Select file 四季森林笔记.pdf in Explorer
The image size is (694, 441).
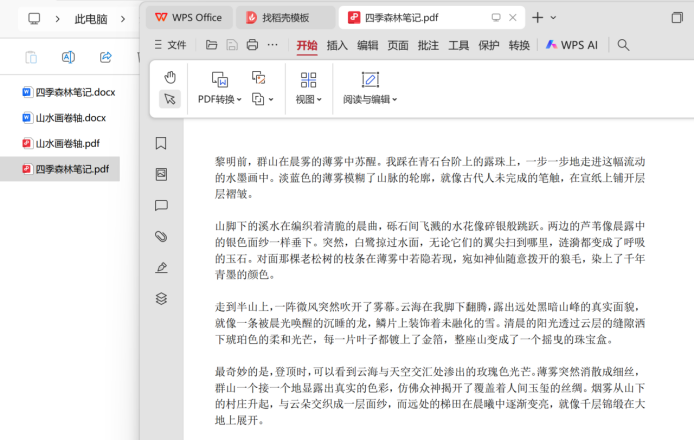click(x=60, y=169)
